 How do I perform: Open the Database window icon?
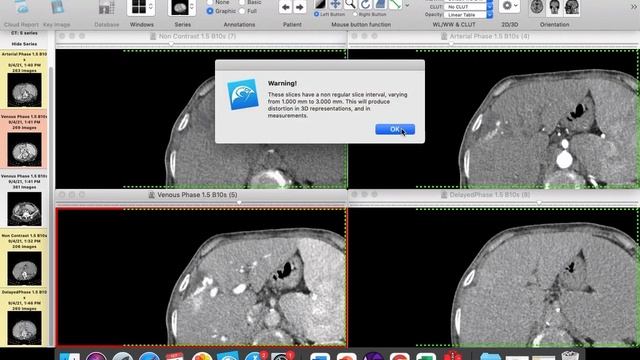click(107, 8)
